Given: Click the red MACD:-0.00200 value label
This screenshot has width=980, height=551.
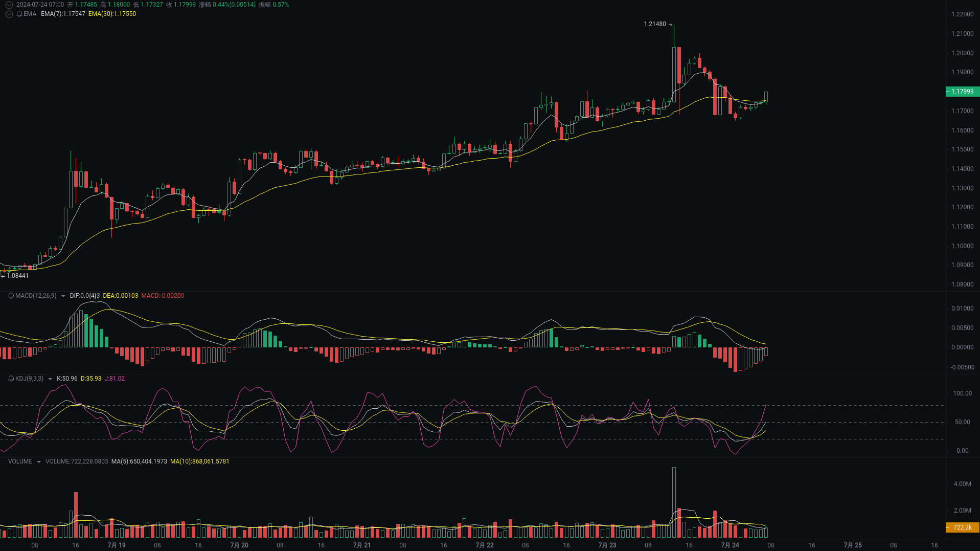Looking at the screenshot, I should point(163,296).
